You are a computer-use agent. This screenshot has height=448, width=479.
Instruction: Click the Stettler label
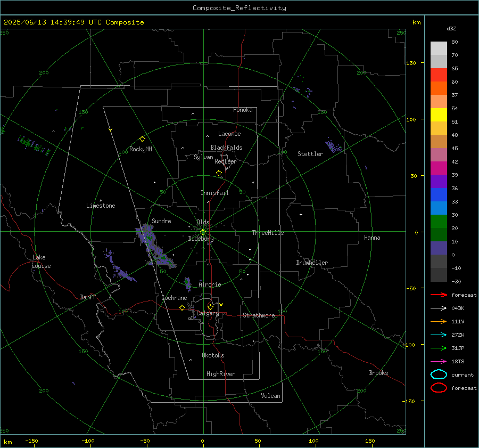310,154
